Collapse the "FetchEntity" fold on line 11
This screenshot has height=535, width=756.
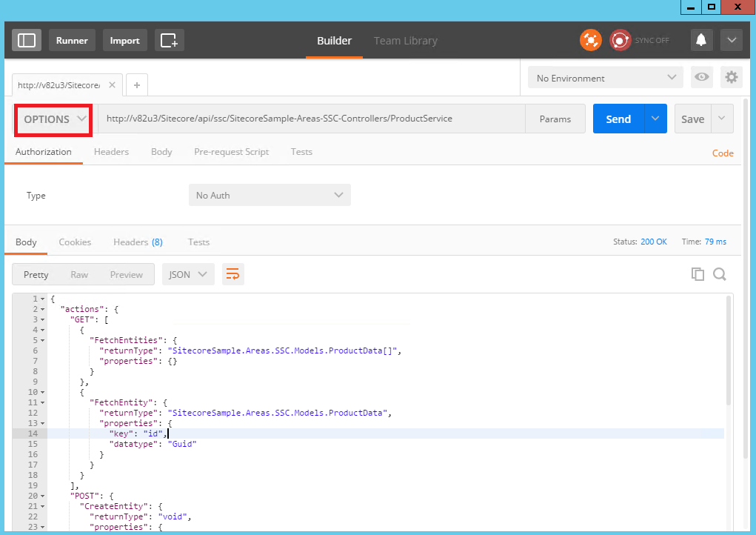click(43, 403)
